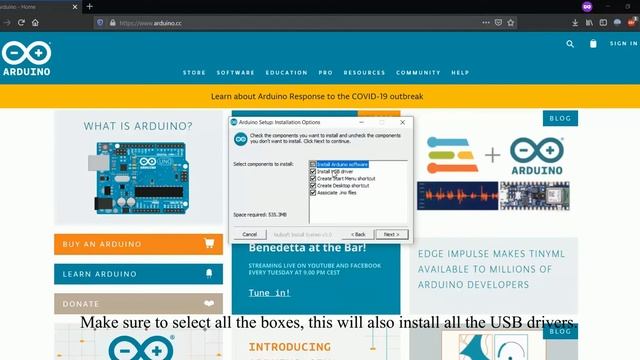
Task: Toggle the Install USB driver checkbox
Action: (313, 171)
